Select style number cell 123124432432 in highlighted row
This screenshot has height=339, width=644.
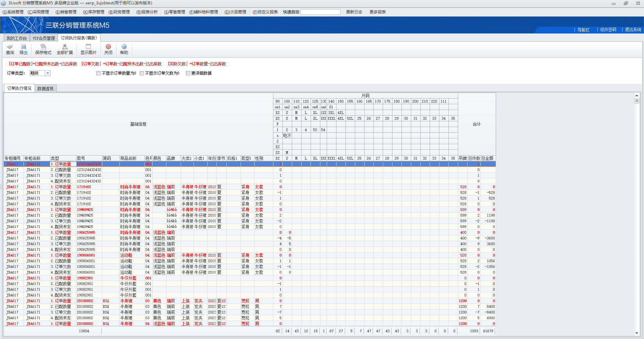pos(89,164)
